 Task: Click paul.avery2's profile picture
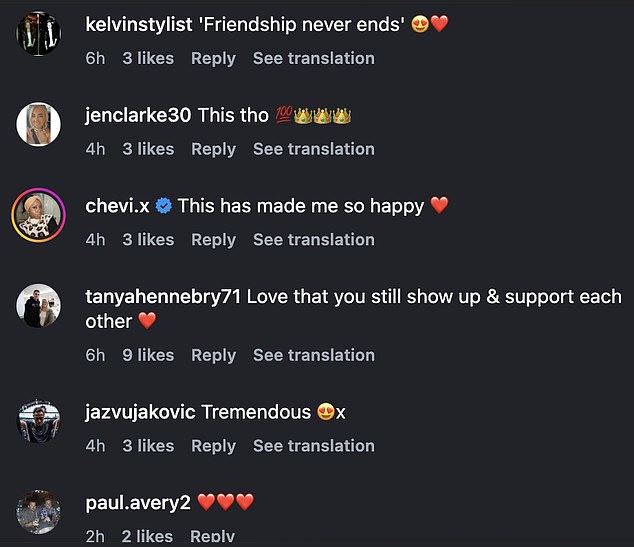coord(40,512)
